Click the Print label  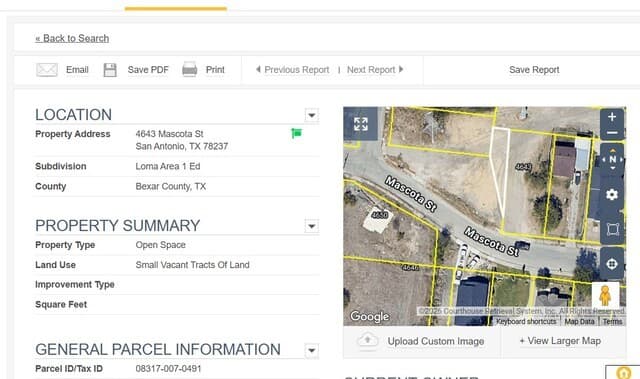(215, 70)
